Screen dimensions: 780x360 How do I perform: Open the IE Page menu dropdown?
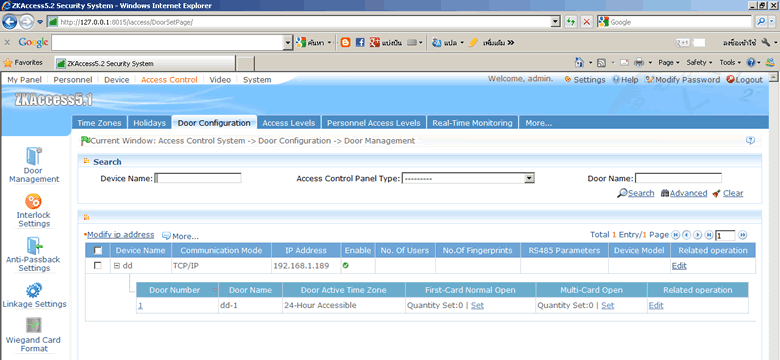(x=669, y=63)
